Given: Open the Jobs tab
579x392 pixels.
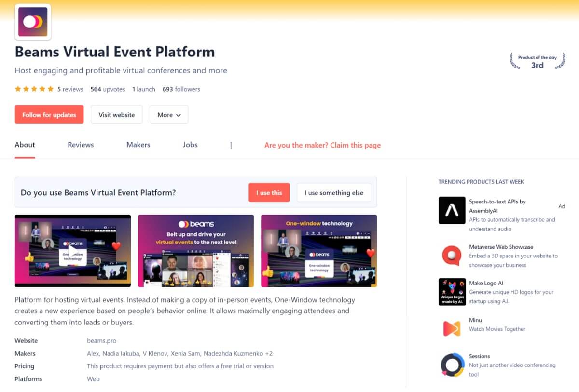Looking at the screenshot, I should [x=190, y=145].
